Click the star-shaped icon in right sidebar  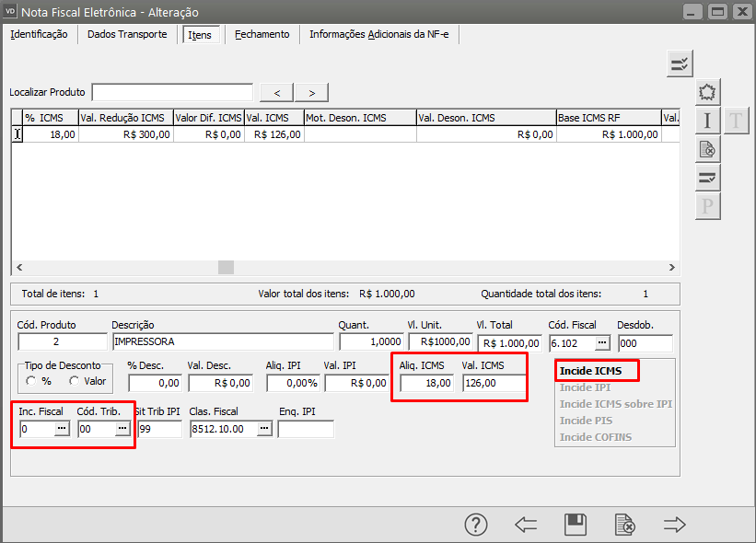[x=707, y=92]
